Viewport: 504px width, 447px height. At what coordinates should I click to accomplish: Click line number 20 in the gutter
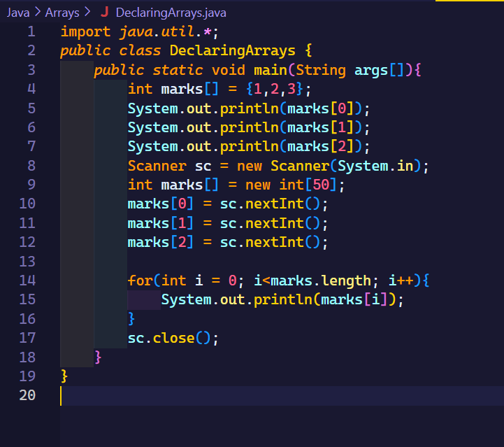click(x=27, y=395)
